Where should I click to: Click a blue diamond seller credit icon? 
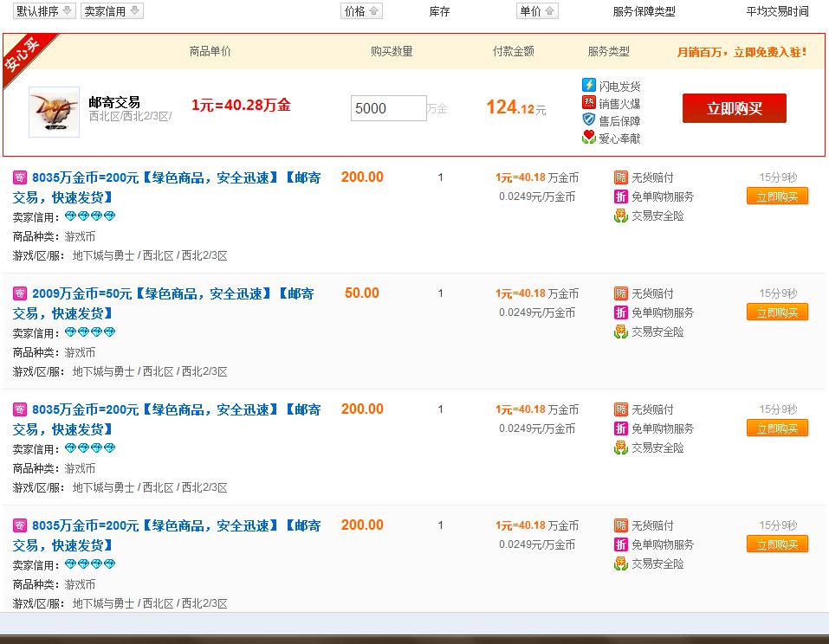pyautogui.click(x=69, y=216)
